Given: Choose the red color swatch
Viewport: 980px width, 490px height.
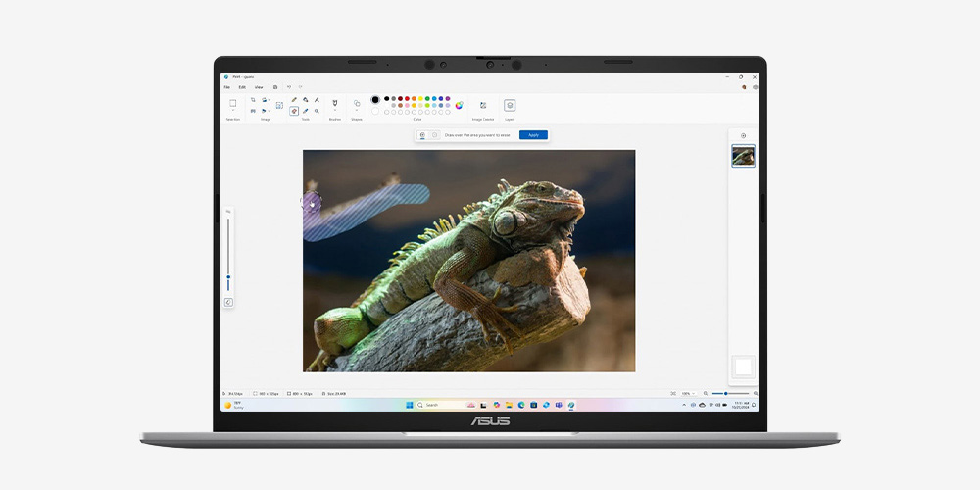Looking at the screenshot, I should click(407, 99).
